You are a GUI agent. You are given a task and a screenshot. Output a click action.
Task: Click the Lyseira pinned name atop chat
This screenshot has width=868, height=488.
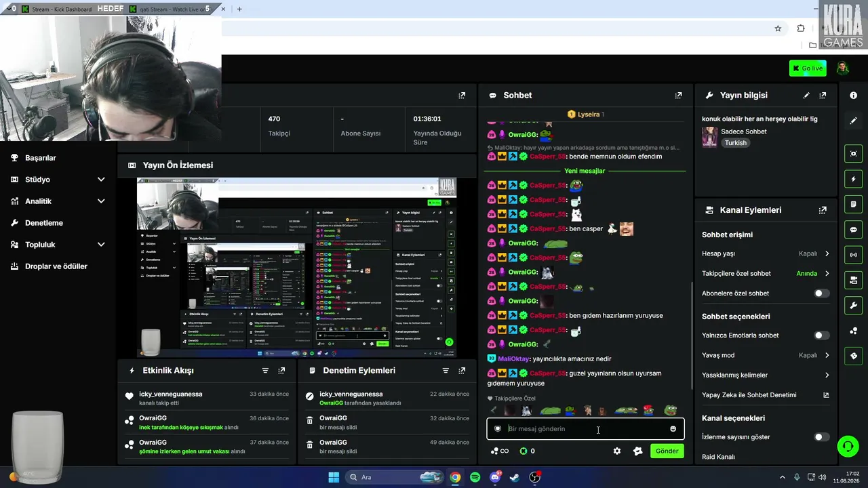pyautogui.click(x=589, y=115)
